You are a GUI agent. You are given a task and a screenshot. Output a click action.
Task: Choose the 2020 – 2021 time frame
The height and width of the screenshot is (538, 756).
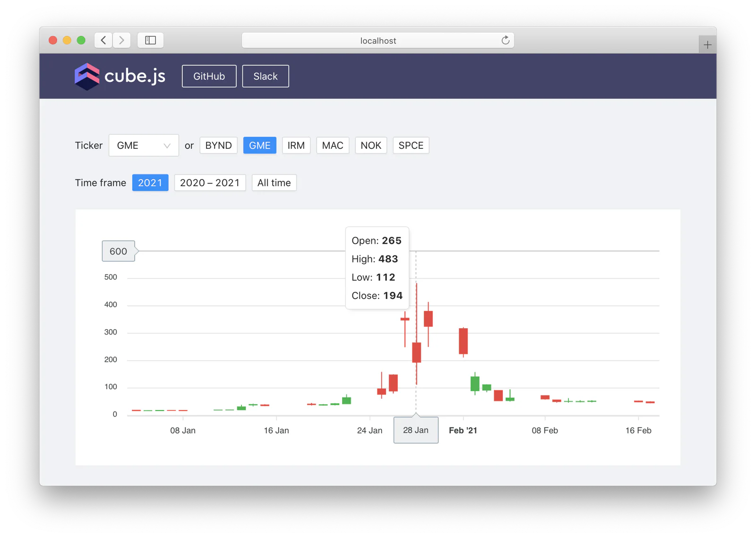pyautogui.click(x=210, y=183)
